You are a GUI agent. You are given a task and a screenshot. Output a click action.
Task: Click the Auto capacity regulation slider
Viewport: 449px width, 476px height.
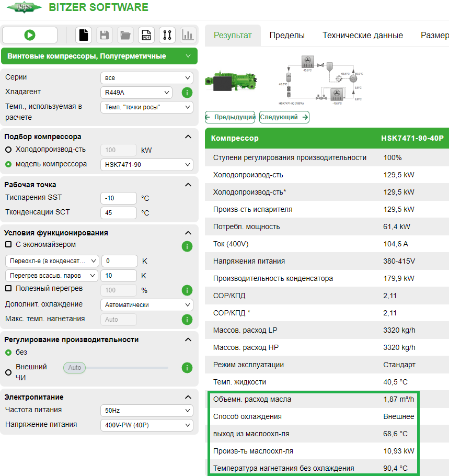(x=75, y=368)
